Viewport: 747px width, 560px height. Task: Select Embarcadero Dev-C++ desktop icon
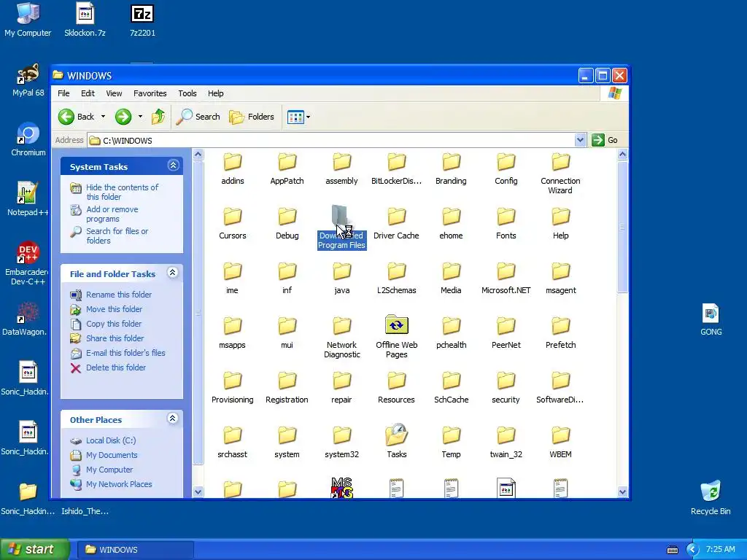(x=28, y=263)
